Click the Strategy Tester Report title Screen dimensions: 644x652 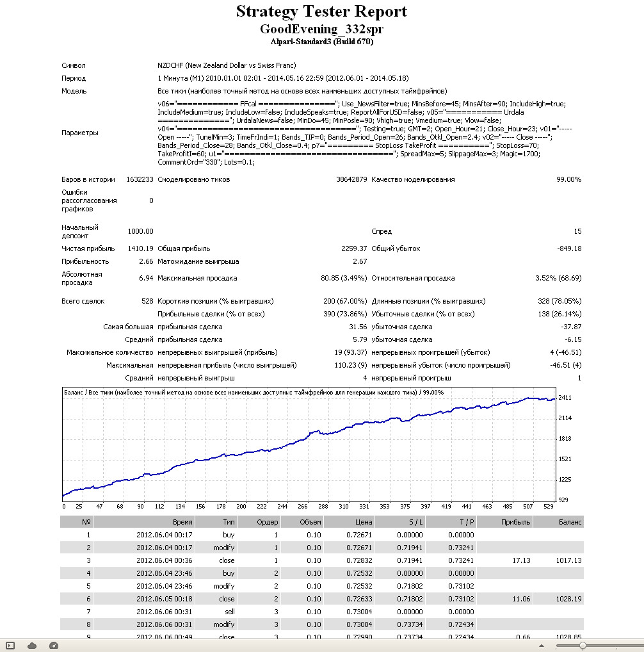[x=321, y=12]
